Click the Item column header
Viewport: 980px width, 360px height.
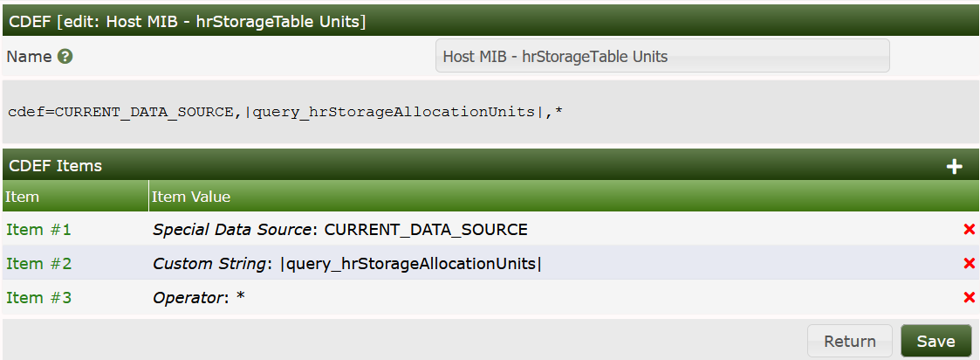[23, 197]
